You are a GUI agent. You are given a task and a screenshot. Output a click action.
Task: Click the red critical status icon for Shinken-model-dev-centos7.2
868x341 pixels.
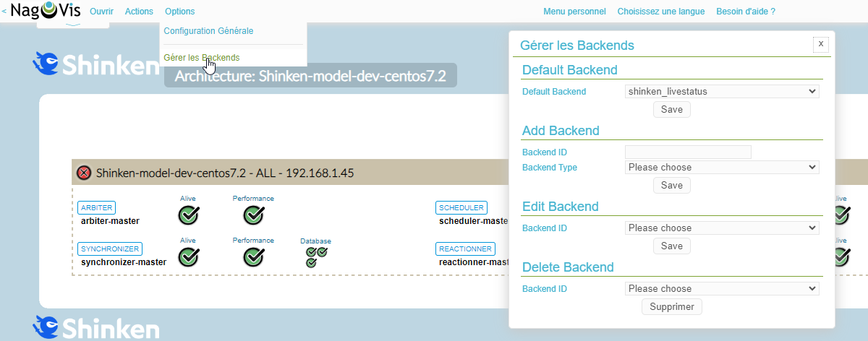(x=85, y=173)
